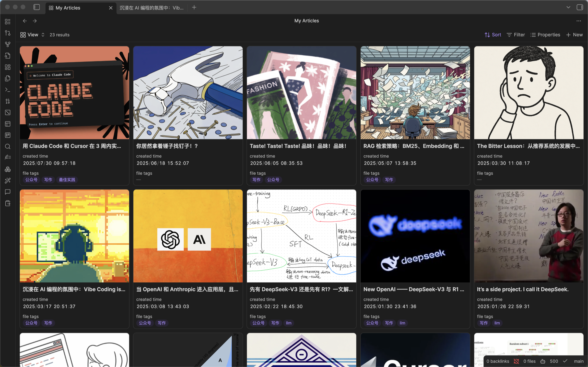Click the created time 2025/02/22 18:45:30
Screen dimensions: 588x367
(x=276, y=306)
